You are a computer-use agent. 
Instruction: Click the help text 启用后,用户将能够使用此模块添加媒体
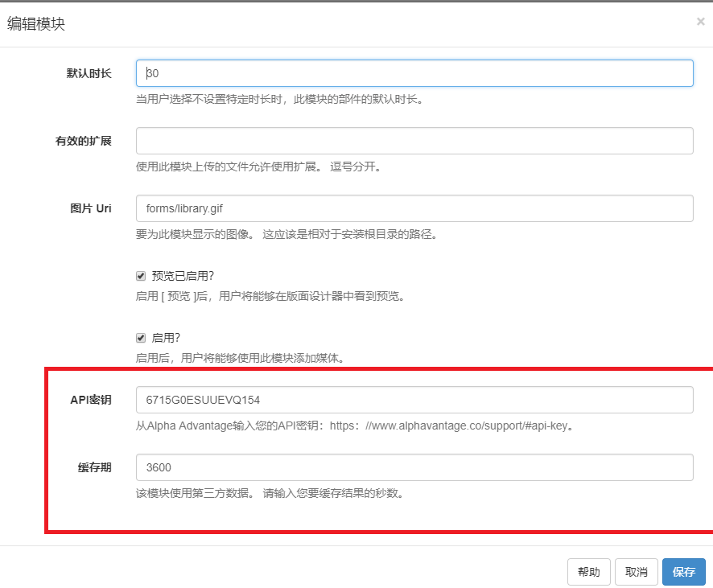(x=241, y=358)
